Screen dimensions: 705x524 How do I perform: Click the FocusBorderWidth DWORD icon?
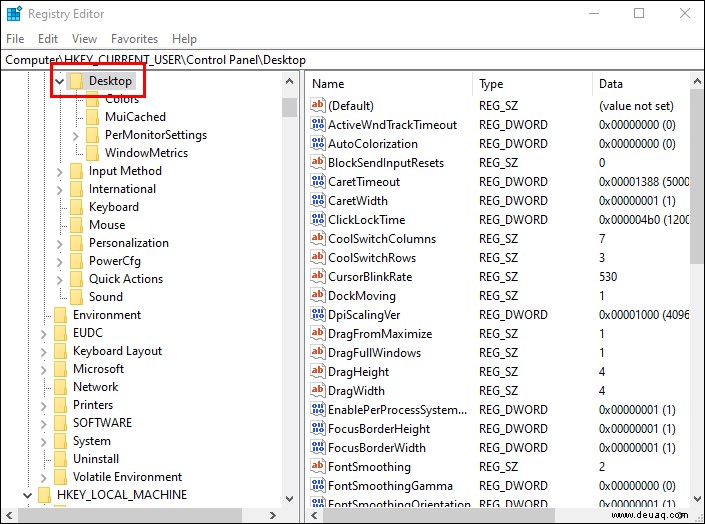317,447
